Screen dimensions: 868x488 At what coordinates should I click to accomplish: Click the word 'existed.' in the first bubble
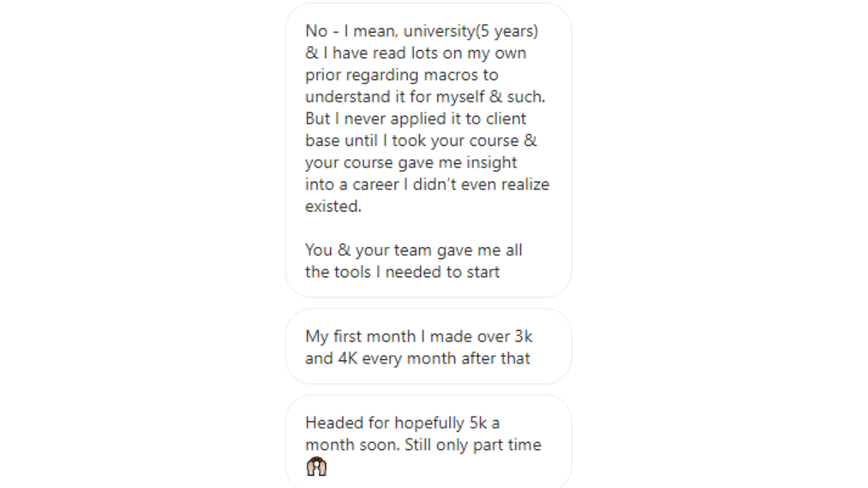[x=333, y=206]
